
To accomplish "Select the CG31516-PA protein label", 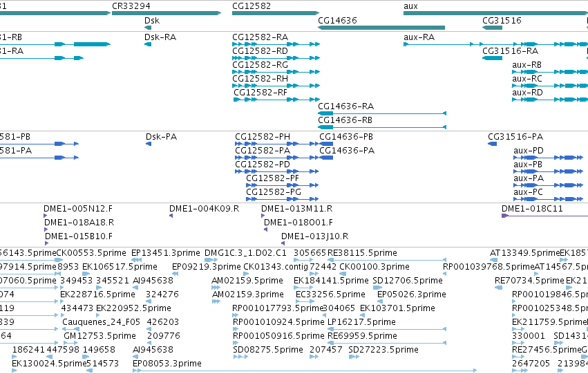I will [x=515, y=137].
